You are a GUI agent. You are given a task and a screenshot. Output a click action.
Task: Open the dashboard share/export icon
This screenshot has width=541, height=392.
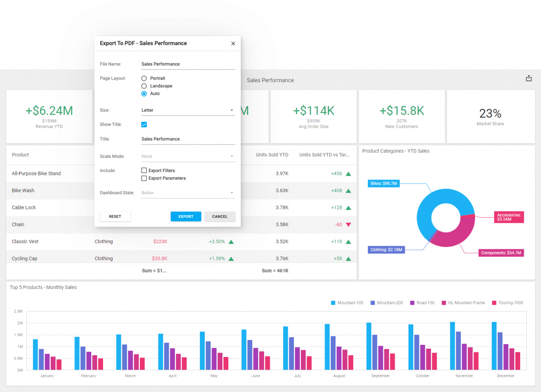[529, 78]
